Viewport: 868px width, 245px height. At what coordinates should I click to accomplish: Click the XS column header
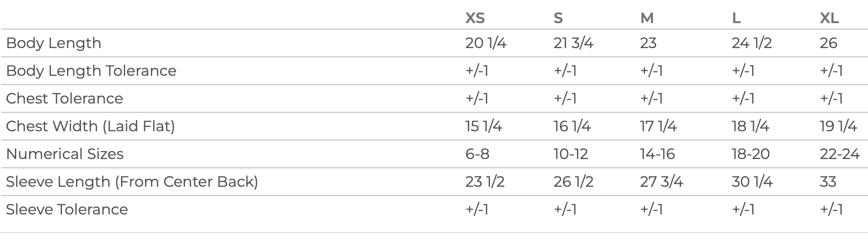pos(475,18)
